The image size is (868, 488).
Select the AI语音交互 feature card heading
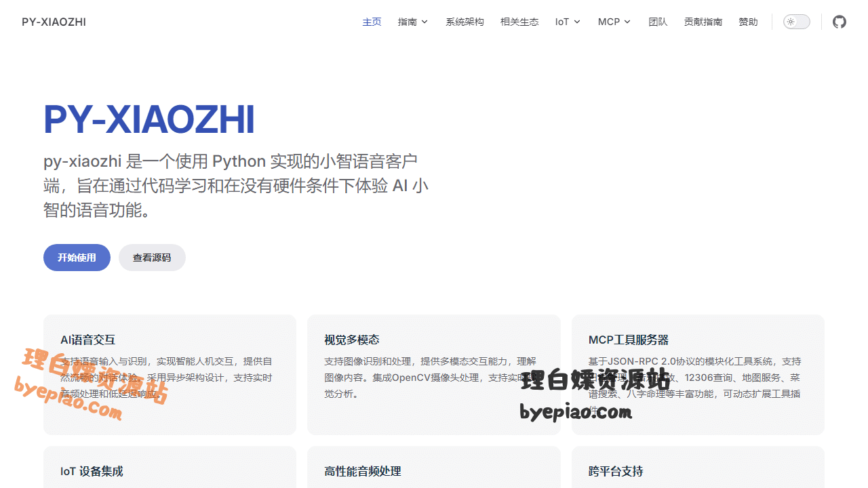(x=88, y=340)
